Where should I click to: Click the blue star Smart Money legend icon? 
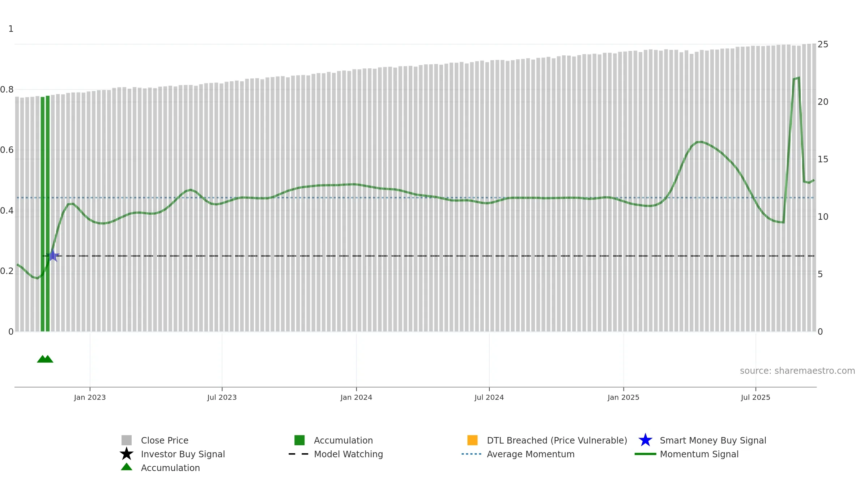[645, 440]
